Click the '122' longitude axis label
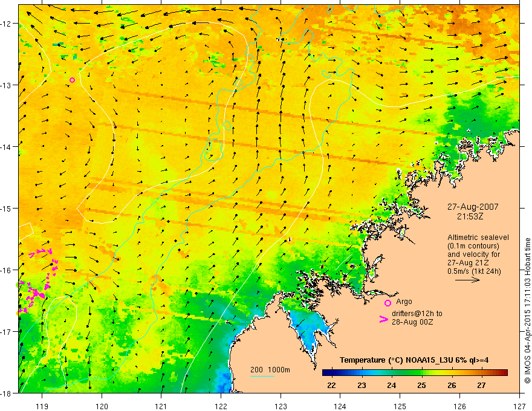The width and height of the screenshot is (532, 411). pyautogui.click(x=221, y=406)
